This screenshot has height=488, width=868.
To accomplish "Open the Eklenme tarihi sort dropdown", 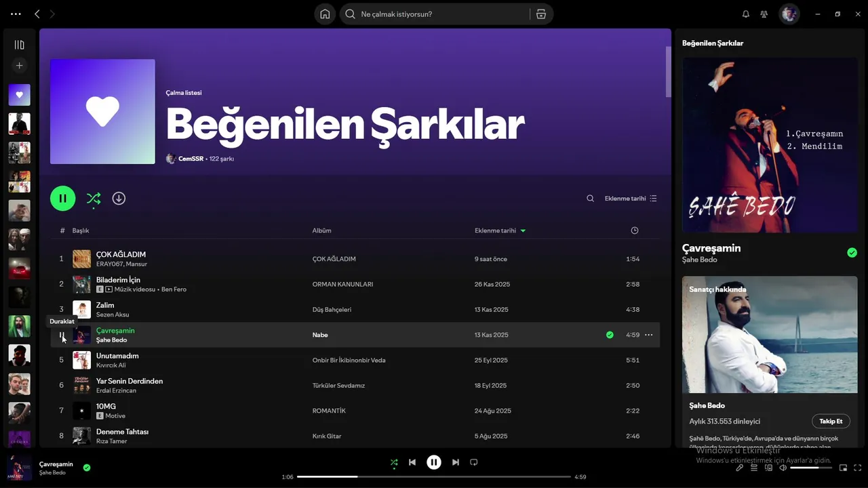I will pos(631,199).
